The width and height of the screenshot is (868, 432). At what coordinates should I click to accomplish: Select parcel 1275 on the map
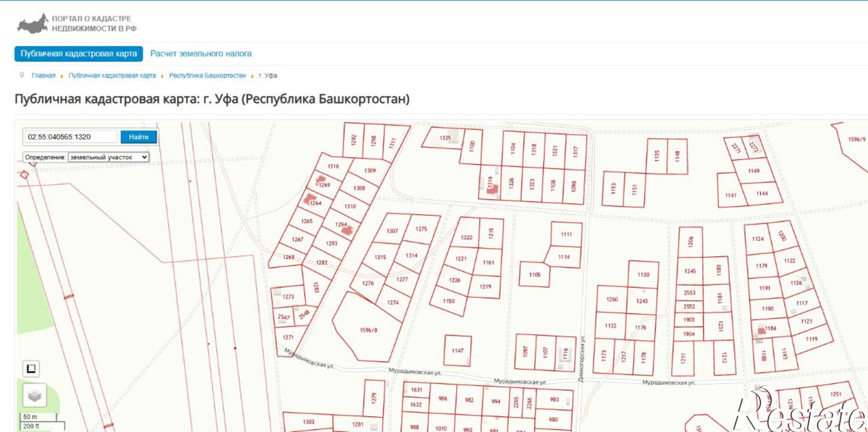(421, 229)
